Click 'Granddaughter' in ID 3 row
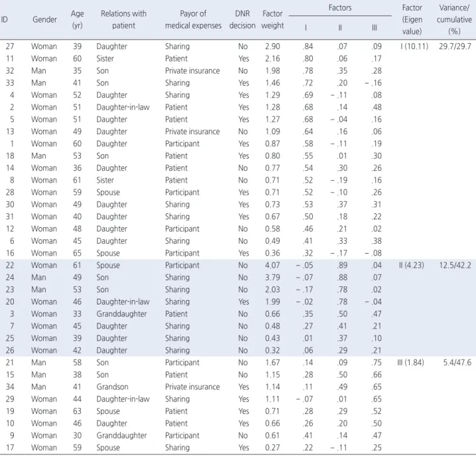This screenshot has height=457, width=476. coord(121,314)
